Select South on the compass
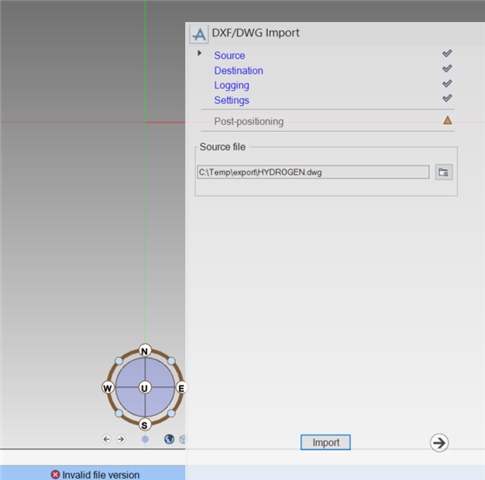 point(144,425)
